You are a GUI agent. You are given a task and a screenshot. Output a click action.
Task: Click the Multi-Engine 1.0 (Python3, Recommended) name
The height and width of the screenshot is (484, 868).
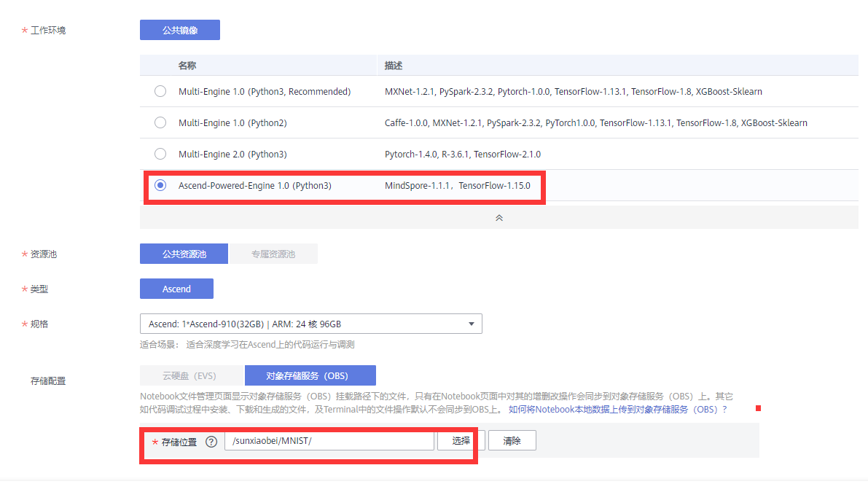click(x=265, y=91)
